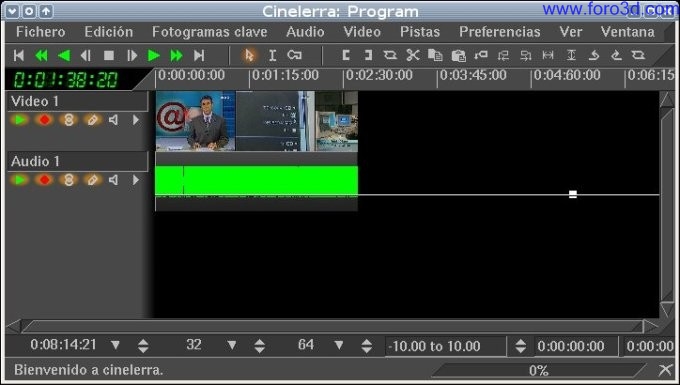Go to the next label
The height and width of the screenshot is (385, 680).
[526, 55]
